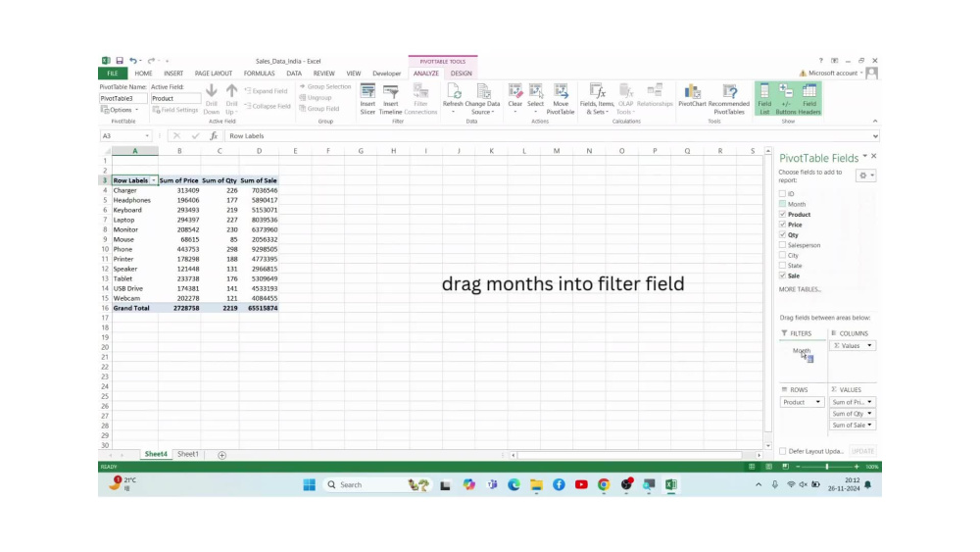Image resolution: width=980 pixels, height=552 pixels.
Task: Uncheck the Qty field checkbox
Action: point(782,234)
